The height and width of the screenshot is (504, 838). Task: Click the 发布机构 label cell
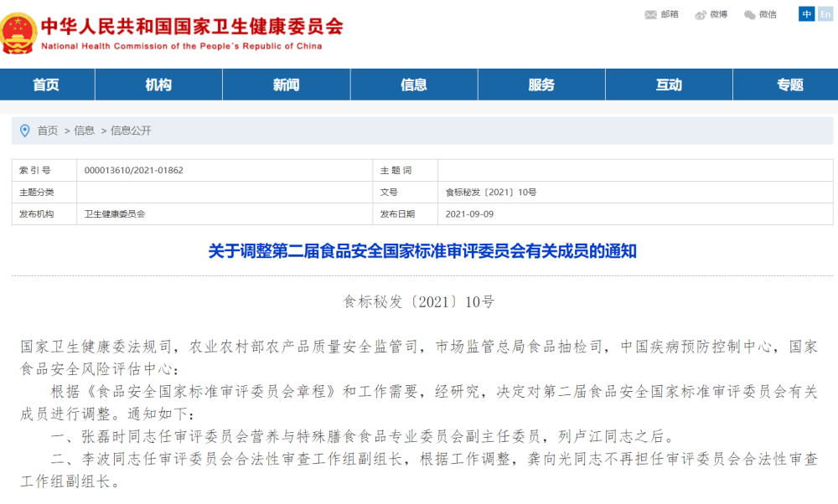(x=44, y=213)
